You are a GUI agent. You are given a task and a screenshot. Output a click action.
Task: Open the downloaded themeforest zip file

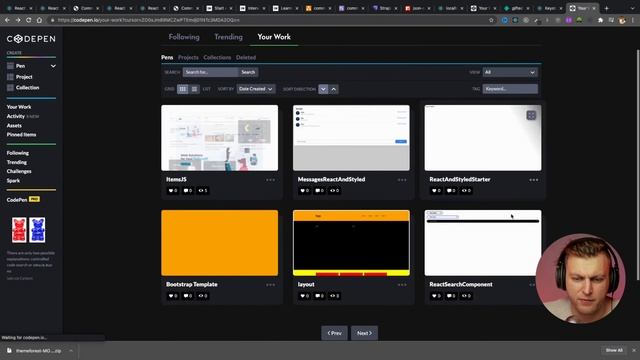tap(38, 351)
